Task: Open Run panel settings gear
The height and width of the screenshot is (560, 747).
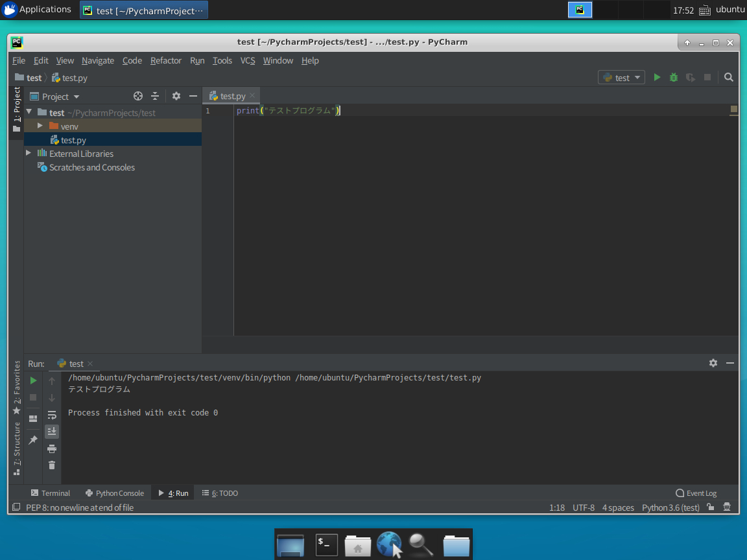Action: click(x=713, y=363)
